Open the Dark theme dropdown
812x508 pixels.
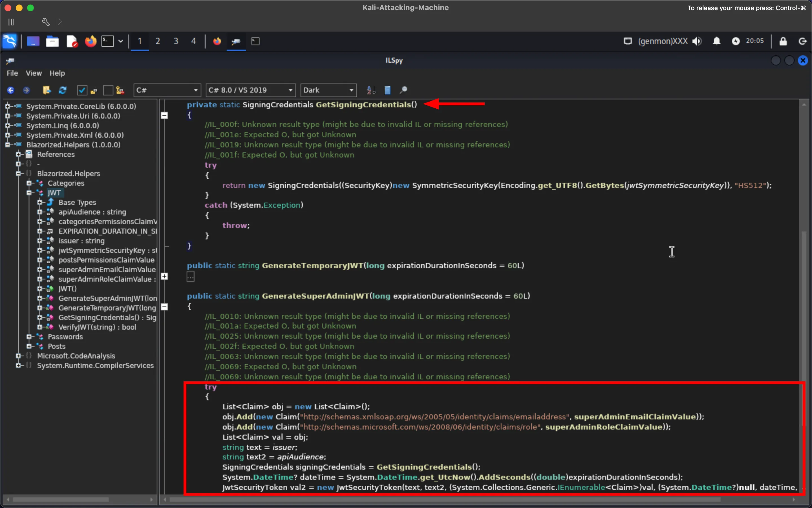point(328,90)
